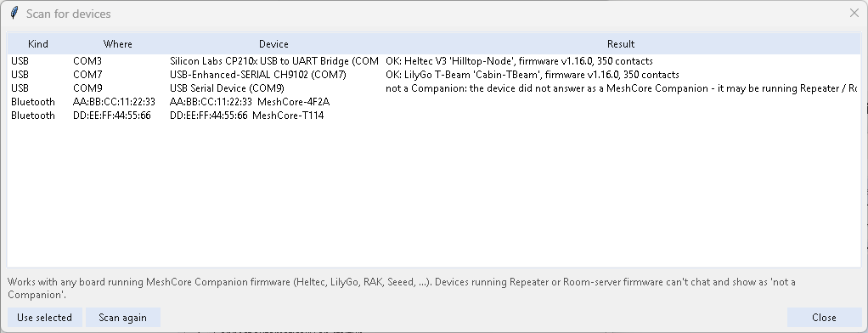Click the AA:BB:CC:11:22:33 address in Where column
The height and width of the screenshot is (333, 868).
click(x=114, y=102)
